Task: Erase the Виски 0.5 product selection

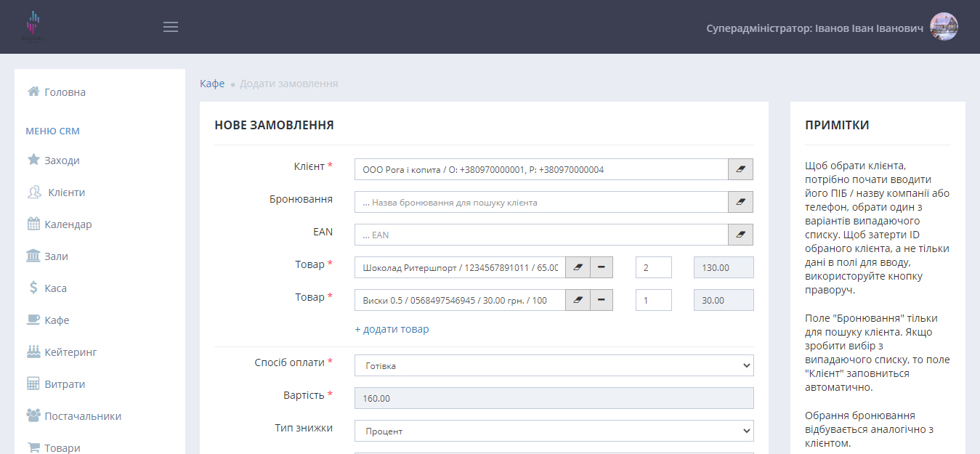Action: coord(578,300)
